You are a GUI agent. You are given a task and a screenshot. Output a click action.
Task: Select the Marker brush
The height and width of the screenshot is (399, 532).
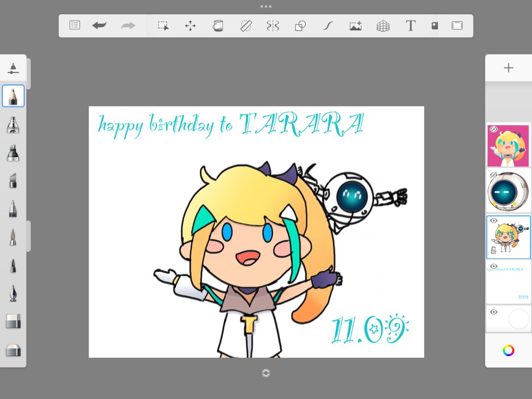(13, 153)
